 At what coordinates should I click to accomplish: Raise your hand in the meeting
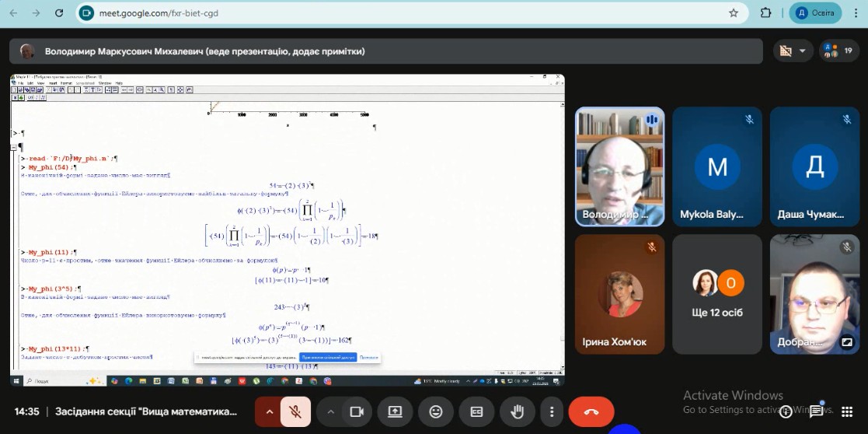coord(516,411)
